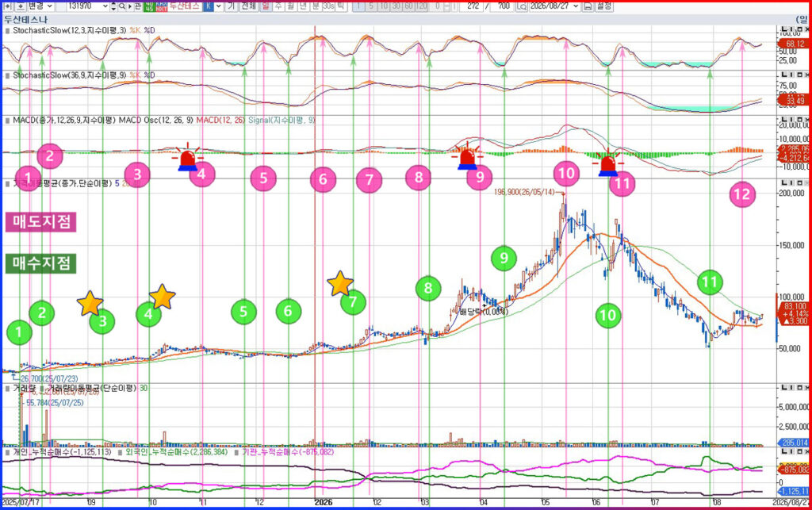Click the green KRX market icon
Screen dimensions: 812x510
pos(149,6)
